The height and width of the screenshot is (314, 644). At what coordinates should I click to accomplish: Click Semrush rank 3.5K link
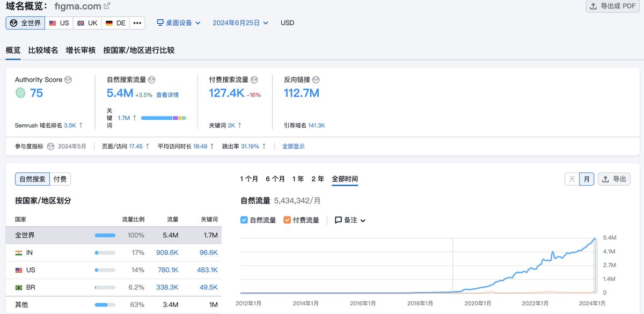(70, 126)
